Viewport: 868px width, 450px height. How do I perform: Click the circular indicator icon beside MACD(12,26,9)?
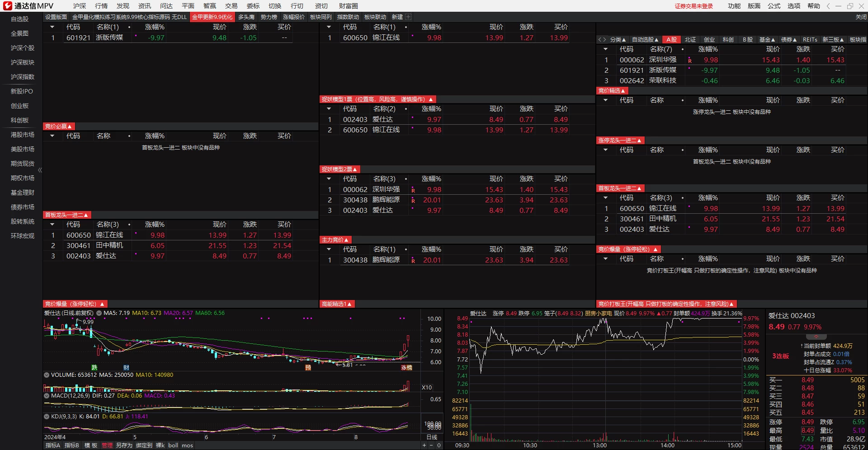click(47, 396)
